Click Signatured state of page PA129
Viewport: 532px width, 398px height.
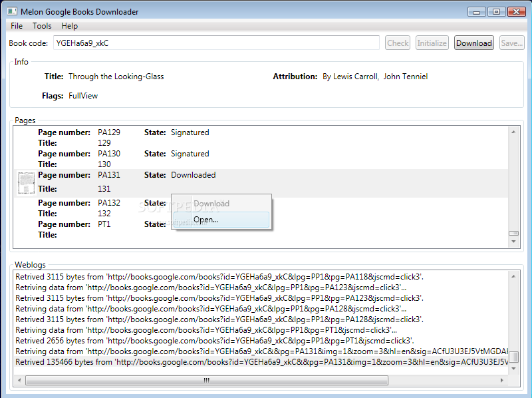click(190, 132)
